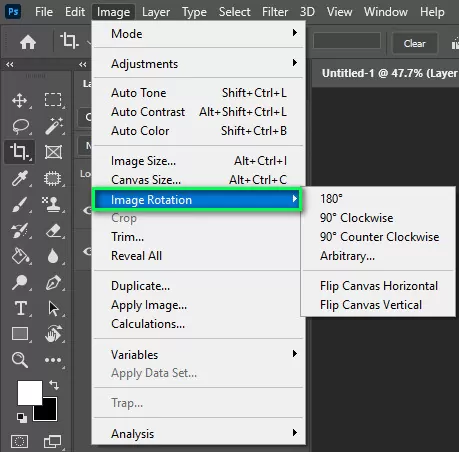Viewport: 459px width, 452px height.
Task: Open the Image Rotation submenu
Action: (x=197, y=199)
